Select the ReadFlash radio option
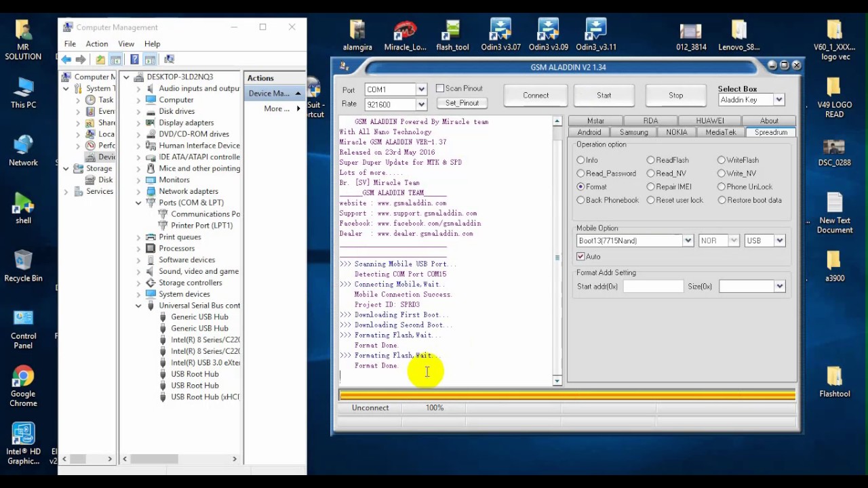Image resolution: width=868 pixels, height=488 pixels. [651, 160]
